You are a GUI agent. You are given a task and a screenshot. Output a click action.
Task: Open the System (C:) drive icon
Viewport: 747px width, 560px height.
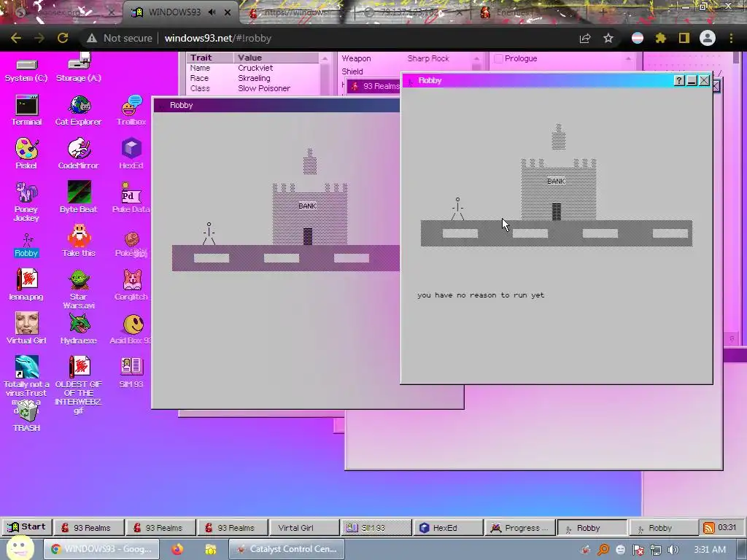26,70
